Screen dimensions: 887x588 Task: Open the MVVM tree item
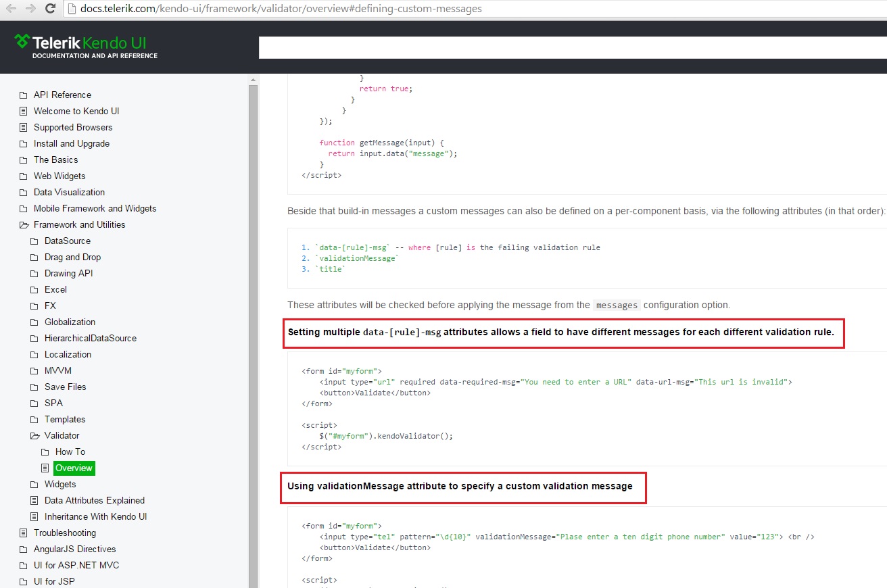click(x=58, y=371)
